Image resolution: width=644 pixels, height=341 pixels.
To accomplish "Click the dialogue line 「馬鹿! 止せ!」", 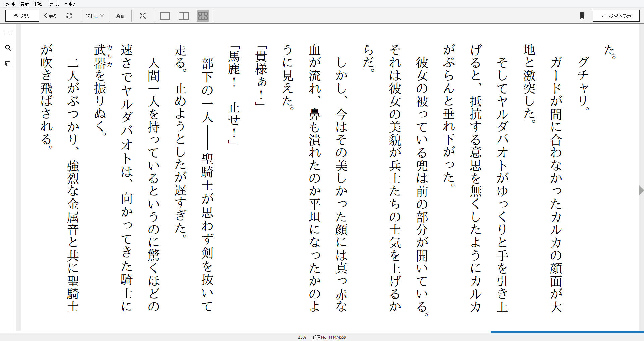I will coord(234,95).
